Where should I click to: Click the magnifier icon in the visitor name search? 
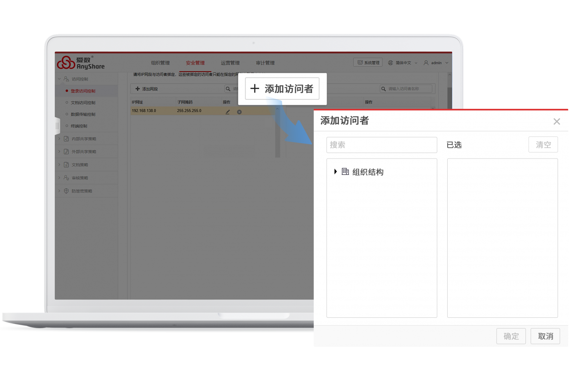(384, 89)
